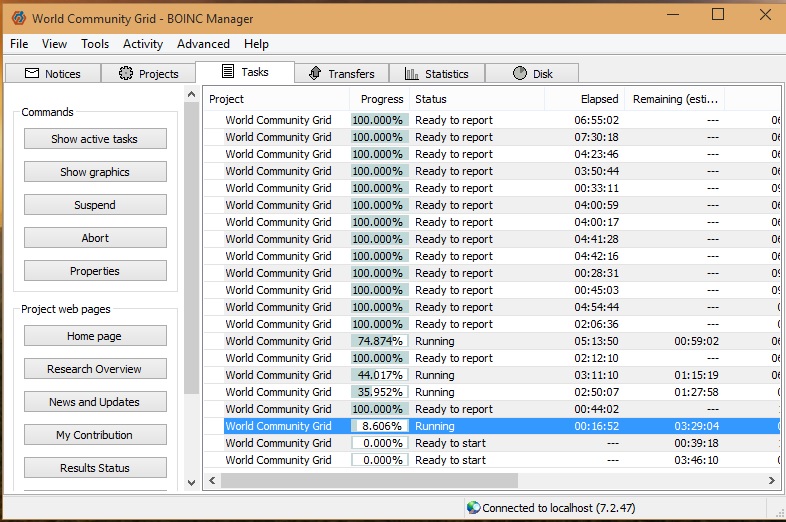Select the task with elapsed 06:55:02
Screen dimensions: 786x522
[x=492, y=120]
